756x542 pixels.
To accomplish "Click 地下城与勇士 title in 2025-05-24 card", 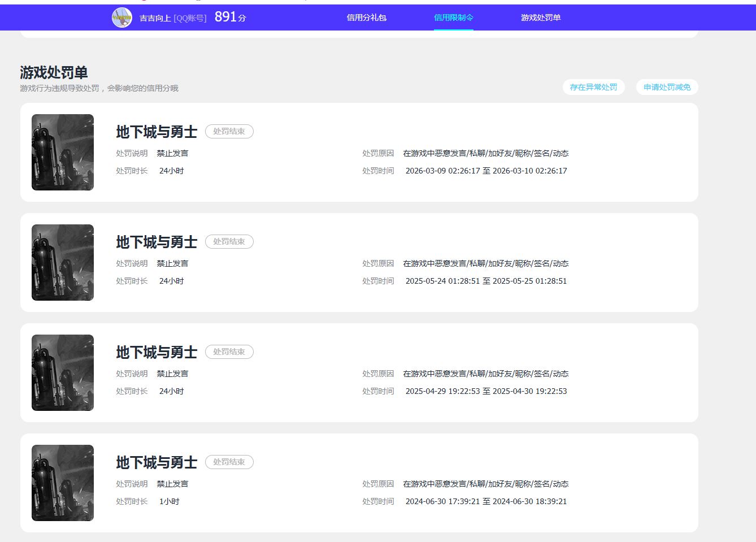I will pyautogui.click(x=157, y=242).
